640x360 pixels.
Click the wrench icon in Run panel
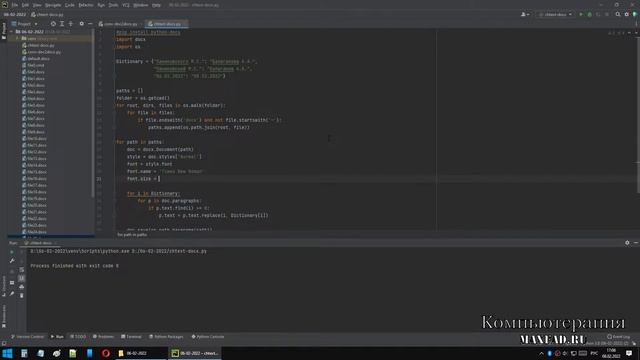pyautogui.click(x=12, y=260)
